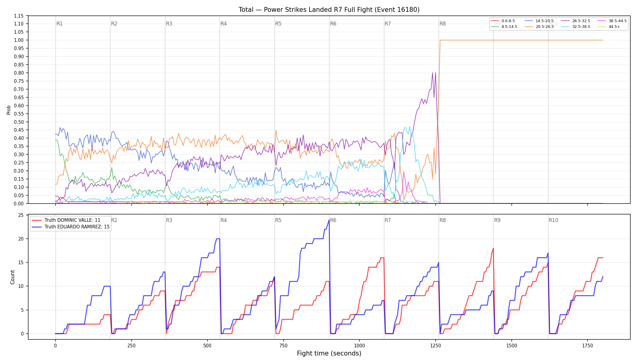The width and height of the screenshot is (637, 364).
Task: Click the R7 round marker in the probability chart
Action: (x=388, y=24)
